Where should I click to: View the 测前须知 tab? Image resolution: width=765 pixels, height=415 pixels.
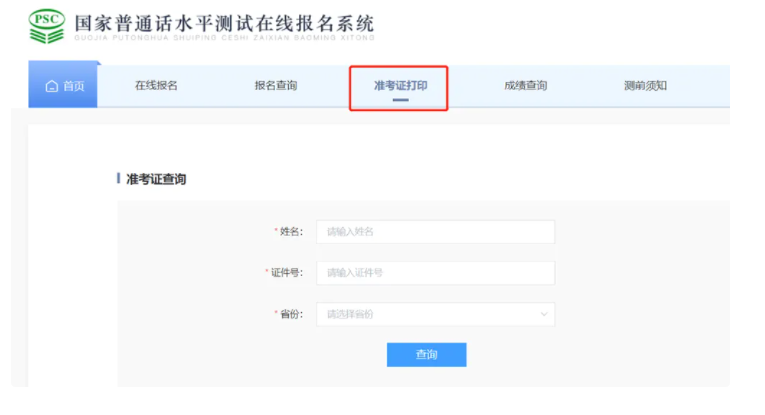645,86
